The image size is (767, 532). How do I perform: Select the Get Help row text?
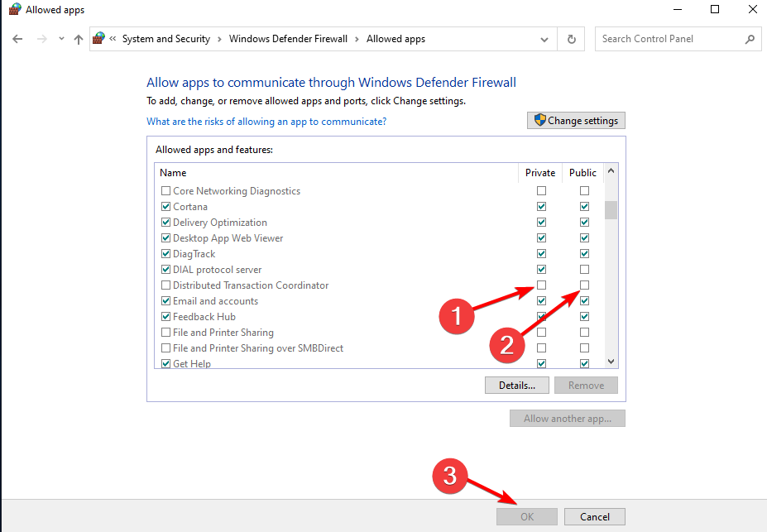[x=192, y=363]
